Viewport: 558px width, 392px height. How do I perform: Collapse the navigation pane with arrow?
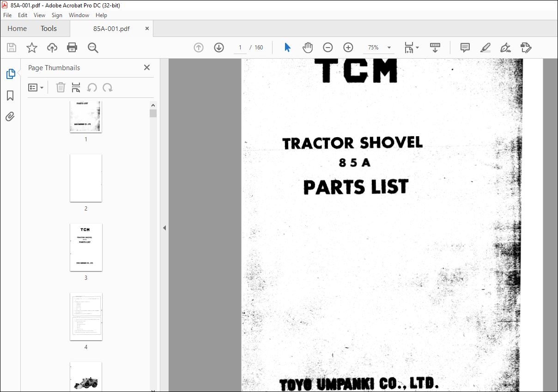pos(164,228)
